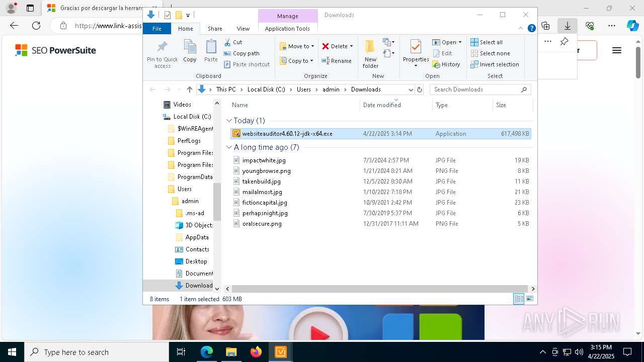
Task: Switch to the View tab
Action: [x=243, y=29]
